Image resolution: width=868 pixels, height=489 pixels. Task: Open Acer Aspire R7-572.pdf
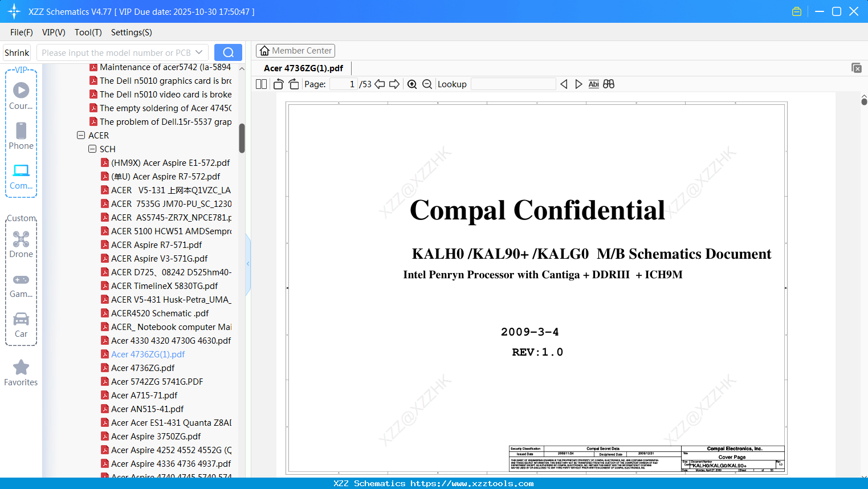(161, 177)
